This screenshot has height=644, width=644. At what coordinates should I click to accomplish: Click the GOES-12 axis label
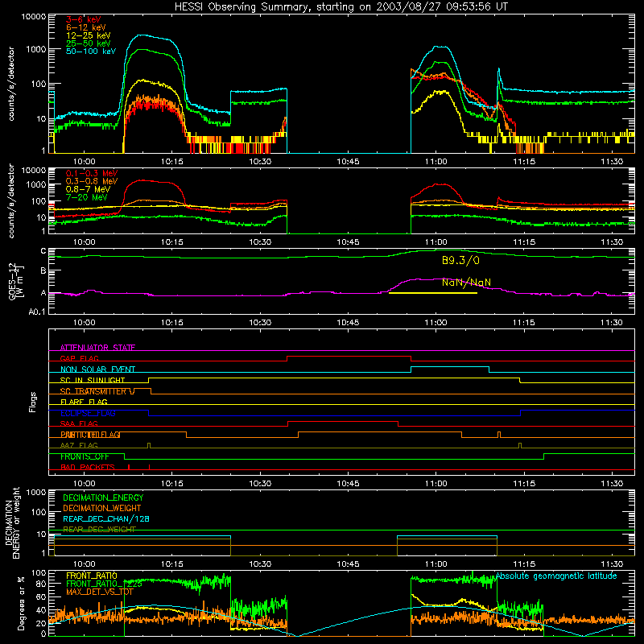click(x=16, y=281)
